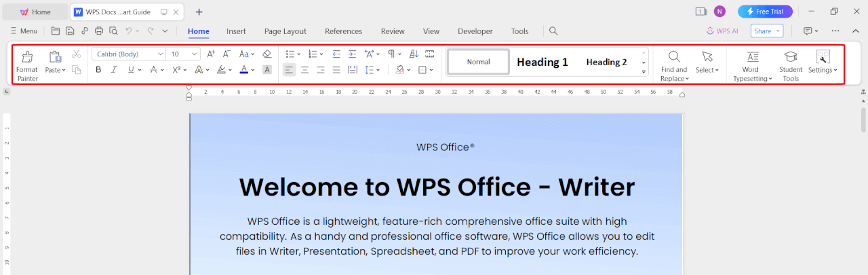Screen dimensions: 868x275
Task: Toggle italic formatting
Action: point(114,69)
